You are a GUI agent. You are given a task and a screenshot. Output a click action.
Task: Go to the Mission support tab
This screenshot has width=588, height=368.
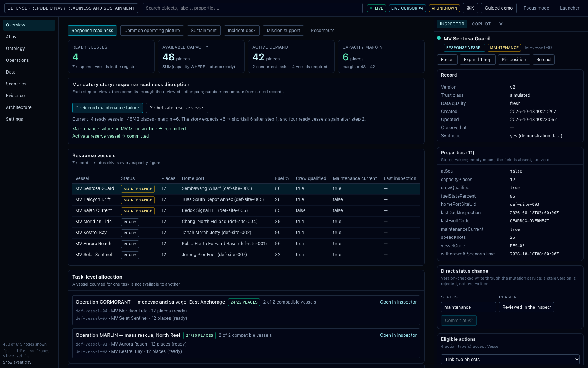[283, 31]
